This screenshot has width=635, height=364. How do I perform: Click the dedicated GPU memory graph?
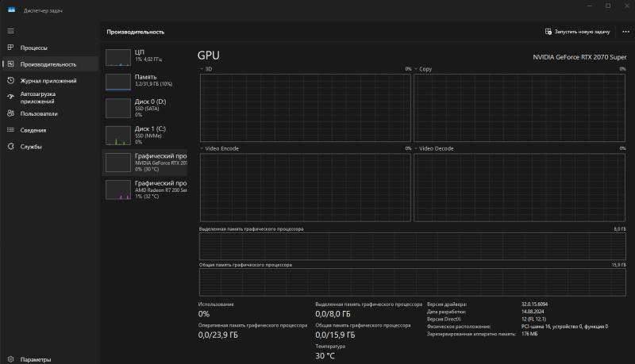[412, 247]
